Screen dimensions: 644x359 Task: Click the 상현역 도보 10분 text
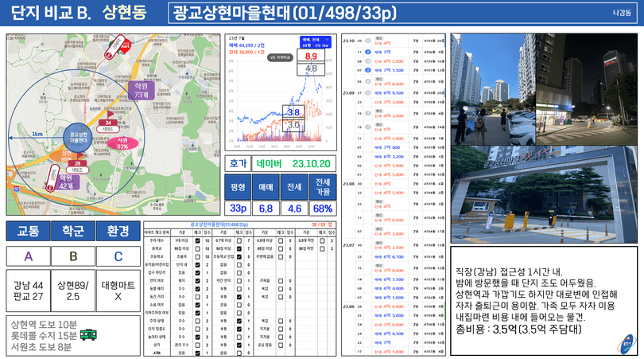(44, 325)
